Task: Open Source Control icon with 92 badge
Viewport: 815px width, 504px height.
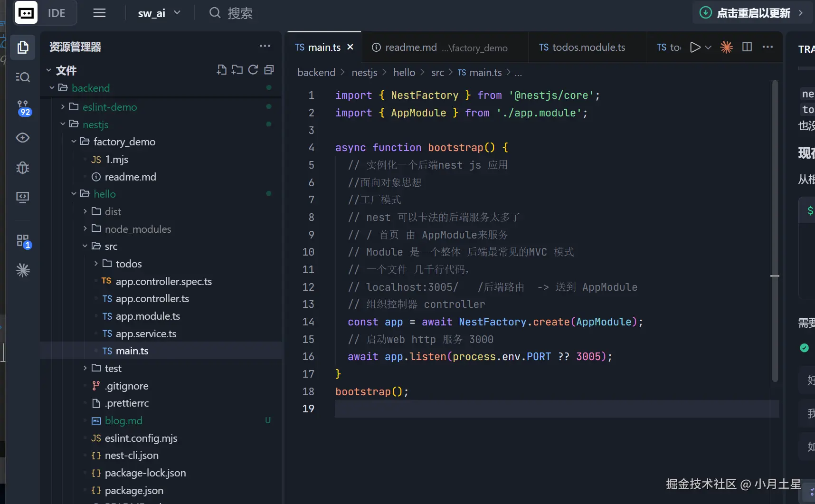Action: point(23,108)
